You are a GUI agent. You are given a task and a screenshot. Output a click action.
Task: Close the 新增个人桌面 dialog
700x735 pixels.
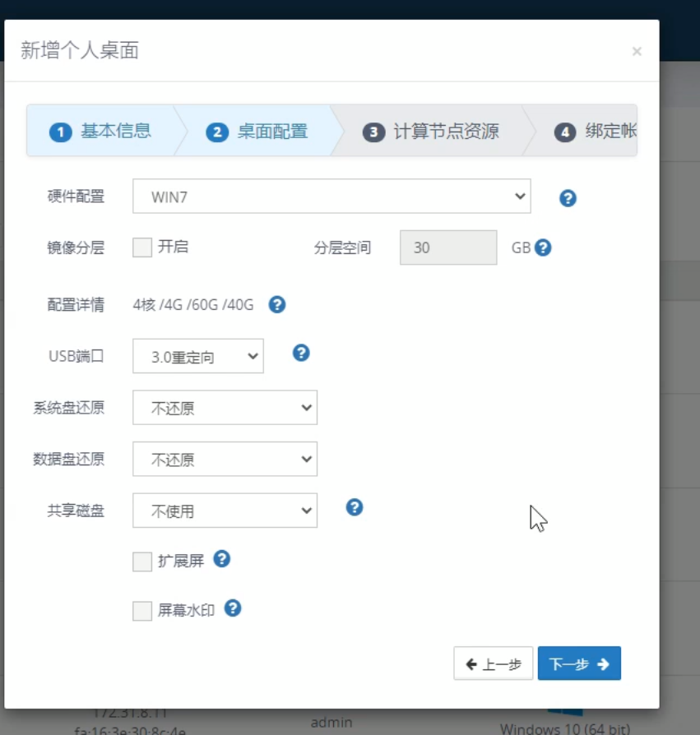(636, 52)
